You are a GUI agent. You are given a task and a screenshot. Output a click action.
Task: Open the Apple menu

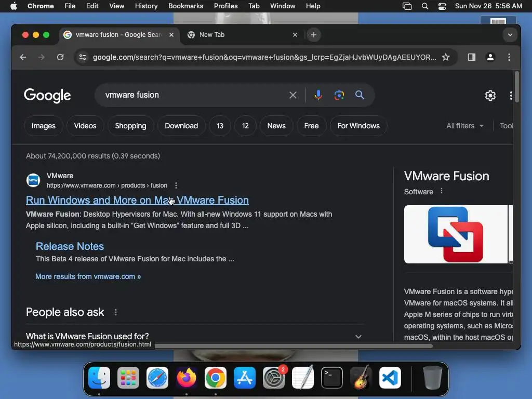pyautogui.click(x=14, y=6)
